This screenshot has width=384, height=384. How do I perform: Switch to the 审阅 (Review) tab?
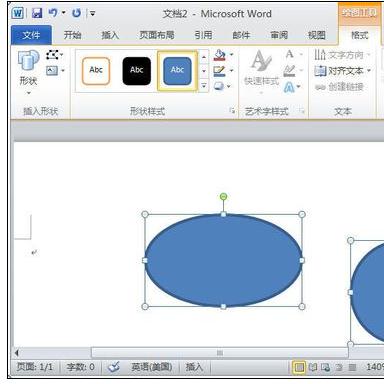(279, 35)
